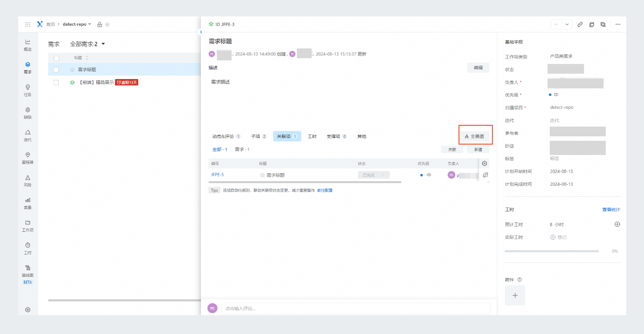This screenshot has width=644, height=334.
Task: Open 度量 metrics in sidebar
Action: (28, 203)
